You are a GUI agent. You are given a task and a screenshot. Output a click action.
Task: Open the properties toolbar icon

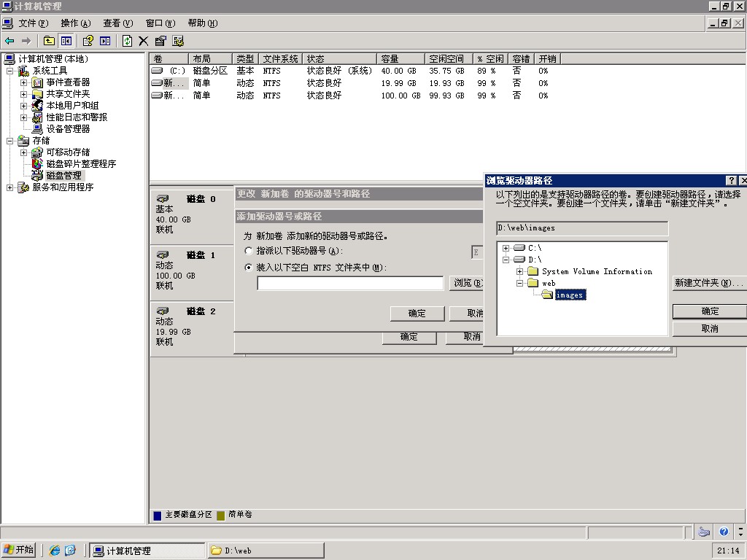tap(160, 41)
